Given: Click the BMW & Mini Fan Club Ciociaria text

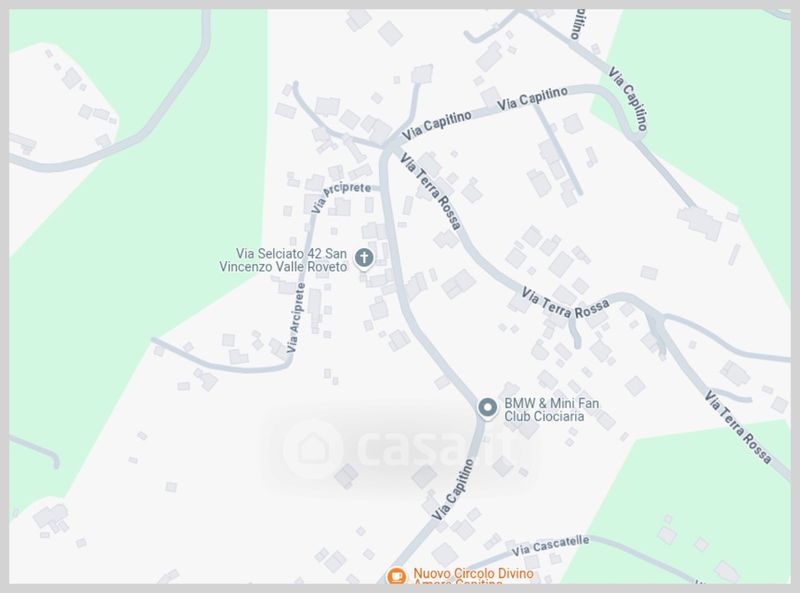Looking at the screenshot, I should tap(552, 410).
